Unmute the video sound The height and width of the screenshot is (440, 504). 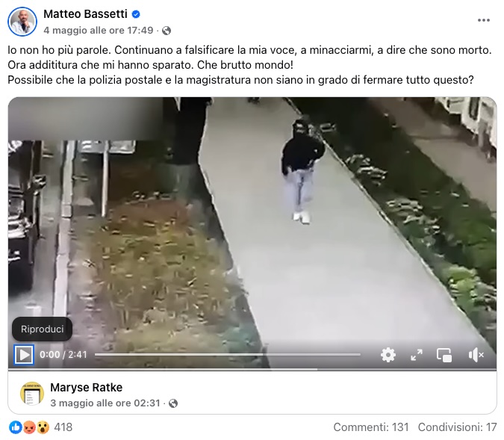point(476,355)
